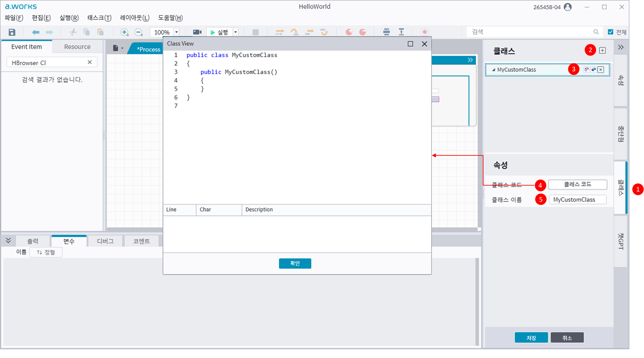Expand the blue canvas panel chevrons
Image resolution: width=644 pixels, height=358 pixels.
pyautogui.click(x=470, y=60)
